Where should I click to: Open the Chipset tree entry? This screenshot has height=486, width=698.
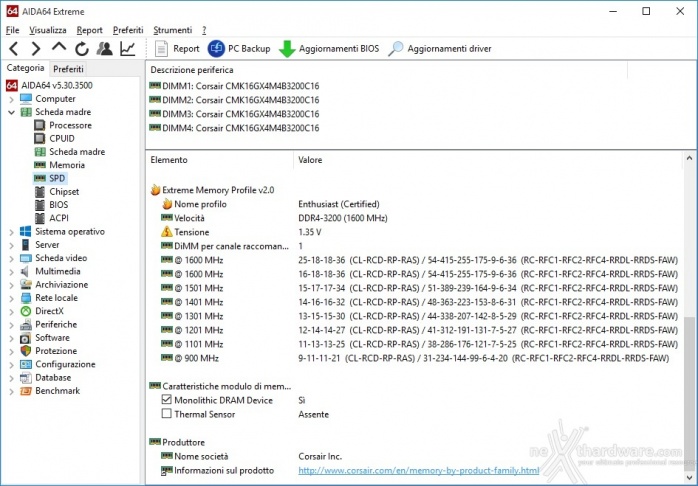(x=57, y=192)
